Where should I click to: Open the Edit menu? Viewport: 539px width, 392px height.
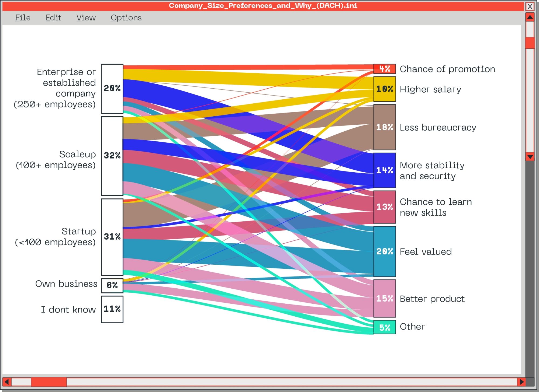[53, 18]
